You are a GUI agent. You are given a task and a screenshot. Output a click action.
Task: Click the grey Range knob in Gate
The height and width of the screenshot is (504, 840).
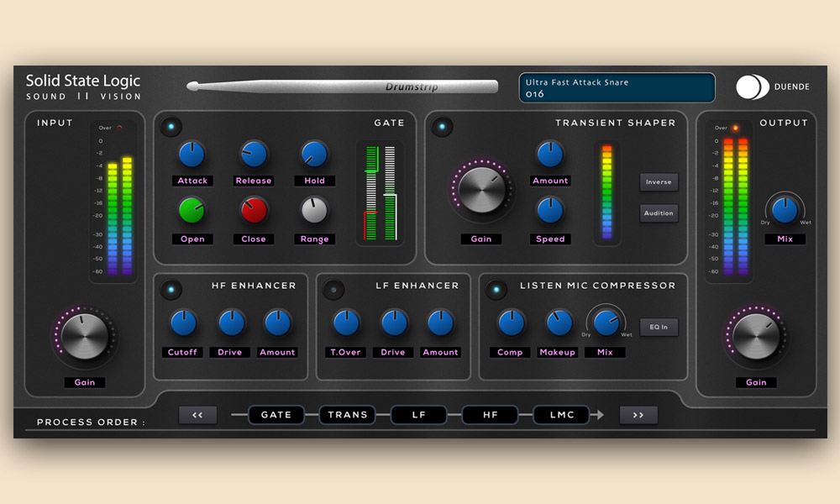point(313,211)
